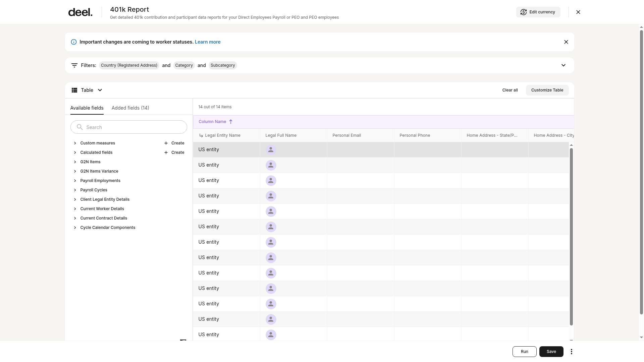The image size is (644, 362).
Task: Click the Customize Table button
Action: tap(547, 90)
